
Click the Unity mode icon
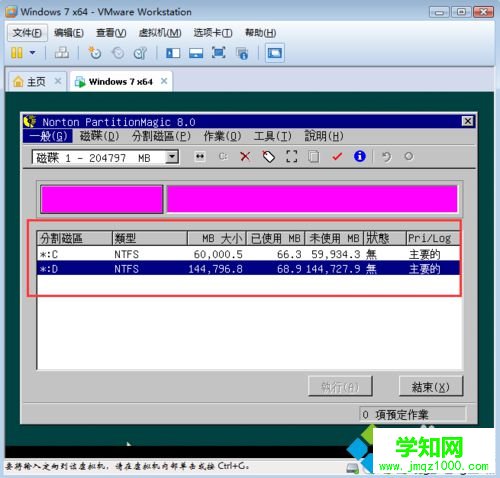tap(242, 53)
